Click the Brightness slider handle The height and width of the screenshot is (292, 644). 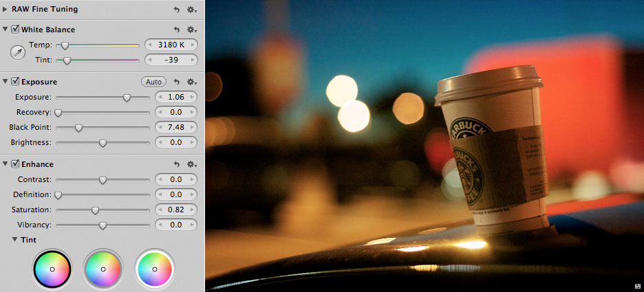pos(103,143)
